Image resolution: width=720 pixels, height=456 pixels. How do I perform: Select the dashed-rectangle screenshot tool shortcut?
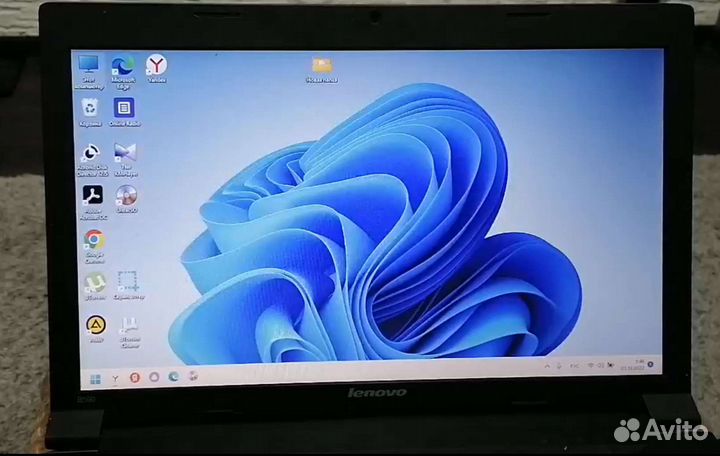[x=128, y=285]
